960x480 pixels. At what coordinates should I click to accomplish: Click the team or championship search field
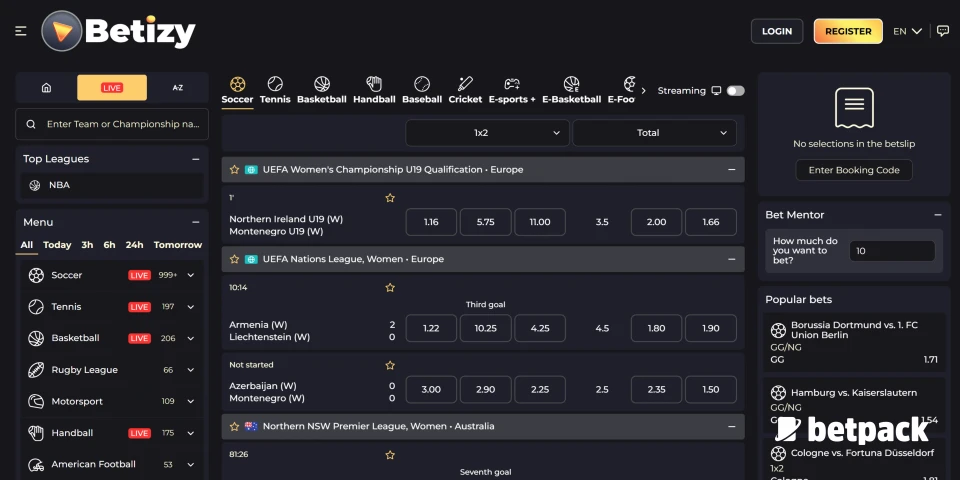(112, 124)
